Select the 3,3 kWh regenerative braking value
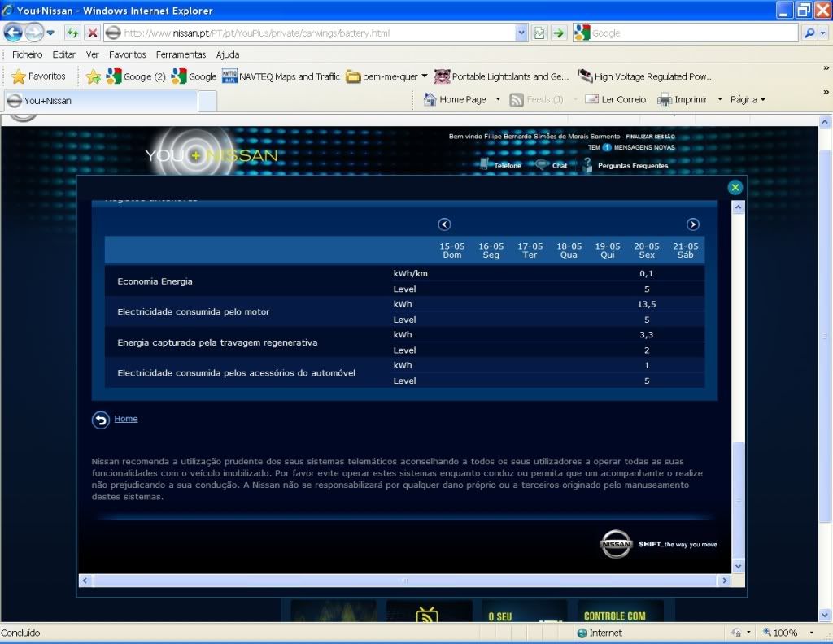The image size is (833, 644). [x=647, y=334]
